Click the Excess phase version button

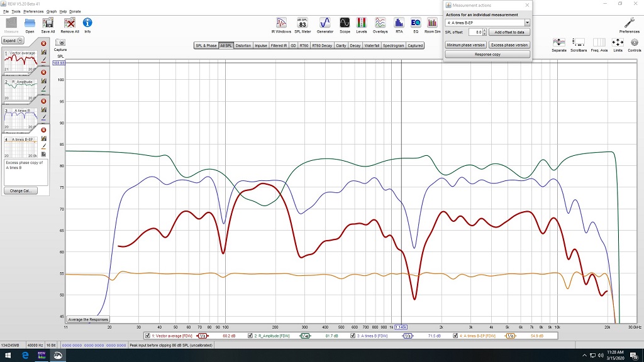509,45
